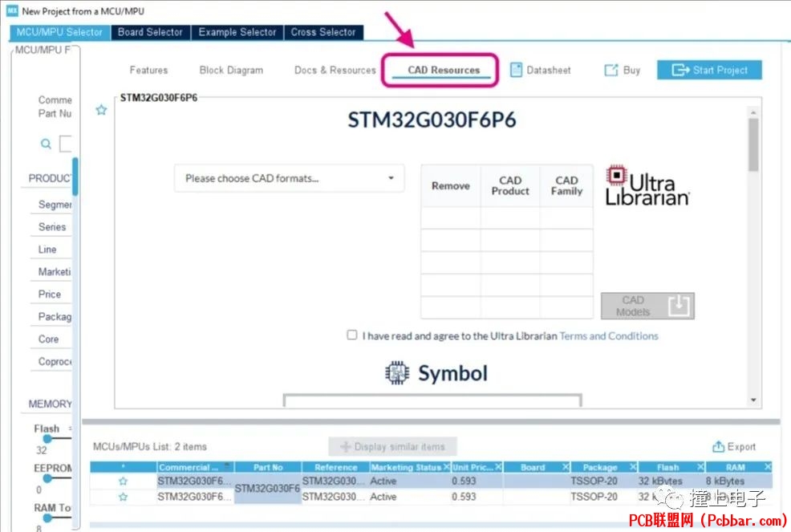Star the first STM32G030F6 row (32 kBytes)
Image resolution: width=791 pixels, height=532 pixels.
pyautogui.click(x=123, y=481)
